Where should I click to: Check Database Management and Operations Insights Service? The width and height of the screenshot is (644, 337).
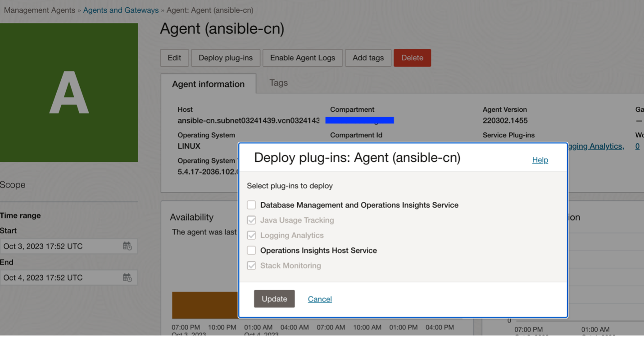point(251,205)
